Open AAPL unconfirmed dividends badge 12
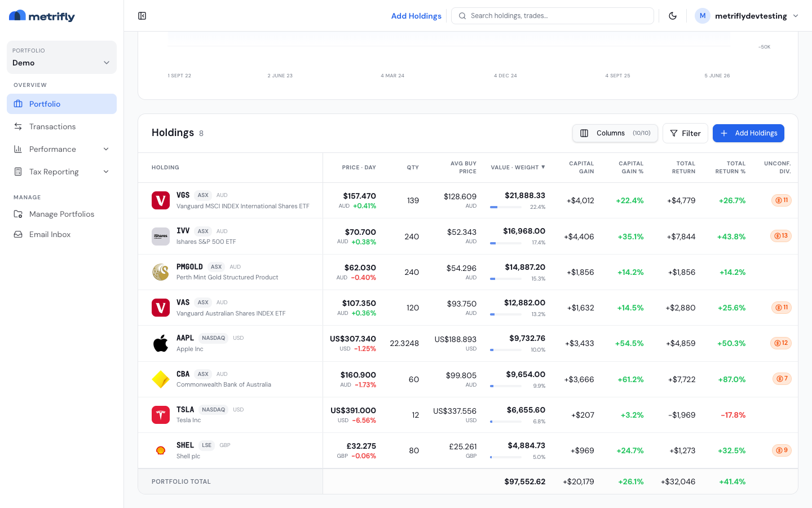The image size is (812, 508). click(781, 343)
